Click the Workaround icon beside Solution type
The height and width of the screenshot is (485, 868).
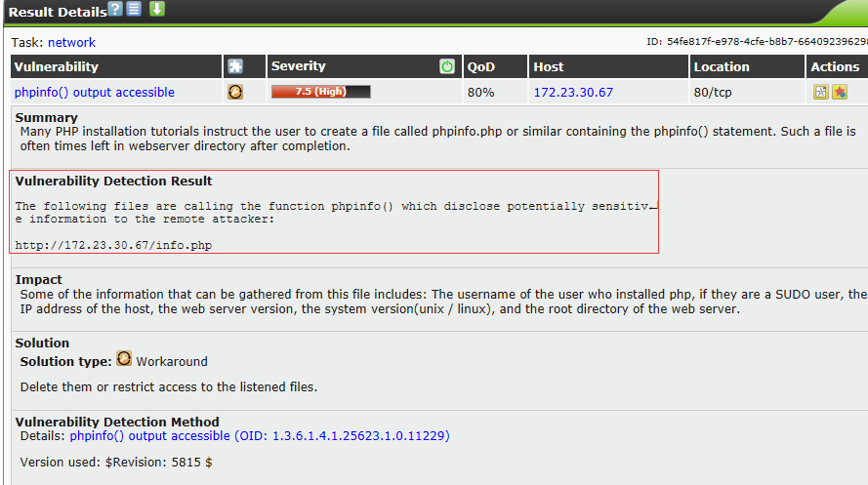pos(124,359)
